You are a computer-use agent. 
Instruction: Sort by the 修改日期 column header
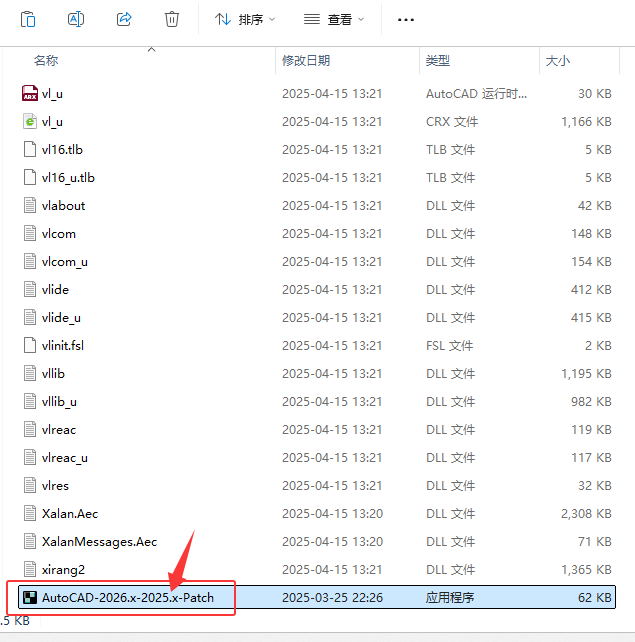[x=306, y=61]
